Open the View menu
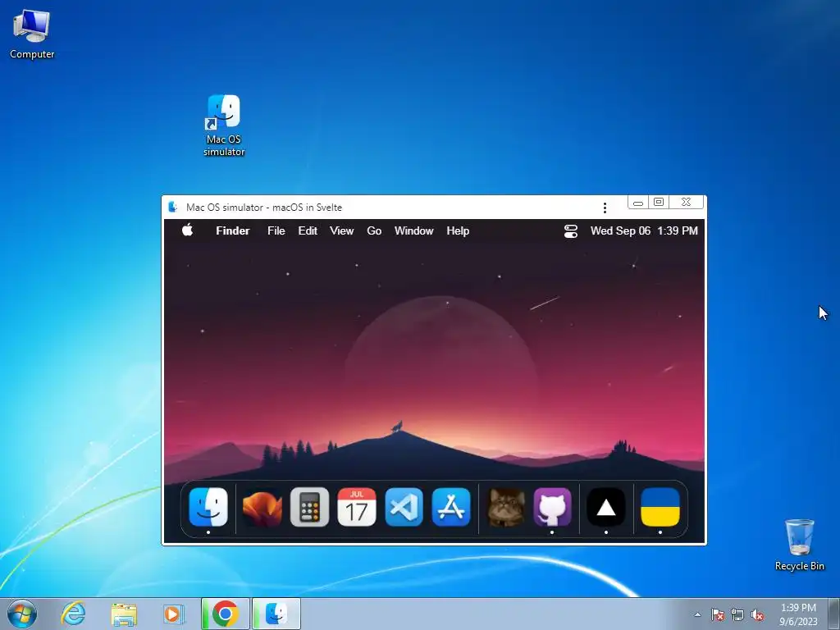 [x=341, y=231]
